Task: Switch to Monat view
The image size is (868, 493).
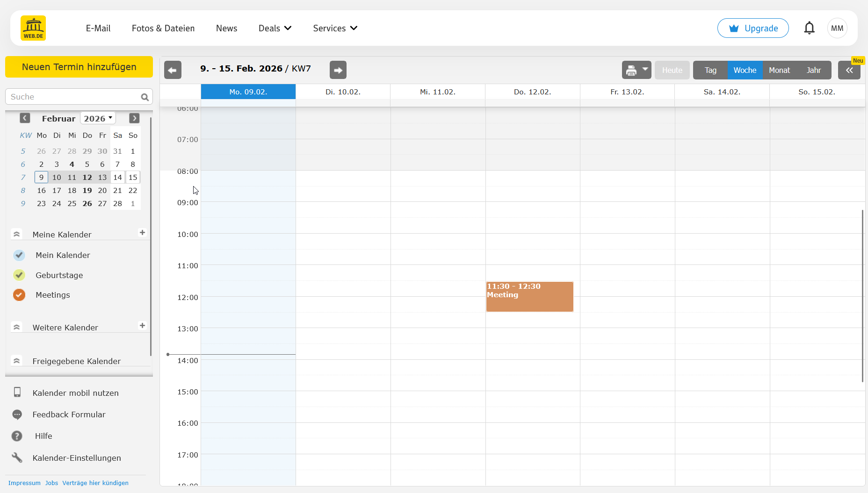Action: (x=779, y=70)
